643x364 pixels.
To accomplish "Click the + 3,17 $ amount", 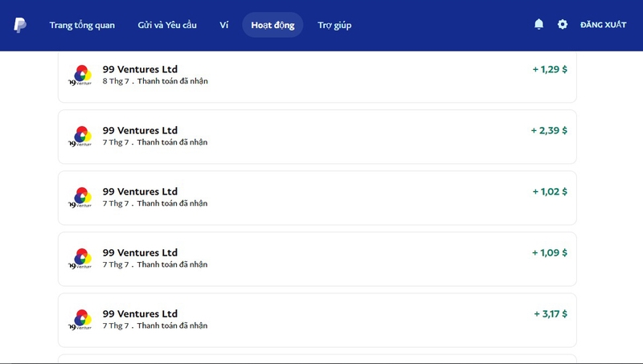I will pyautogui.click(x=551, y=313).
